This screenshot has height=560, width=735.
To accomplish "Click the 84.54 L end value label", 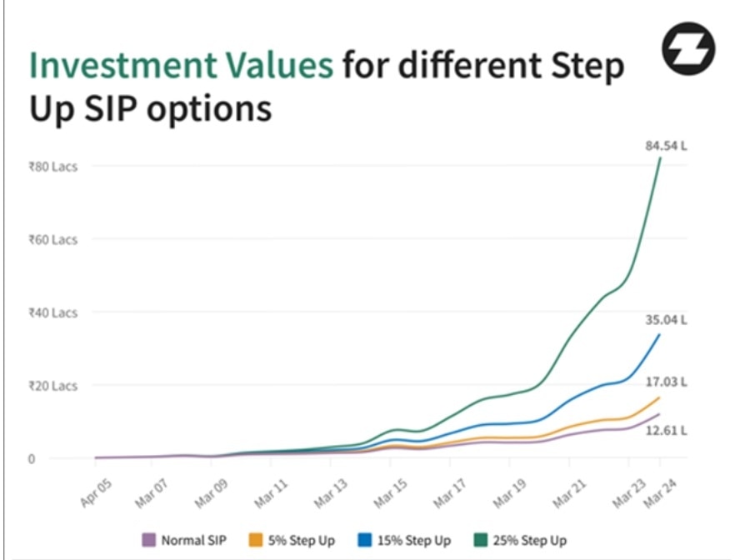I will click(x=666, y=146).
